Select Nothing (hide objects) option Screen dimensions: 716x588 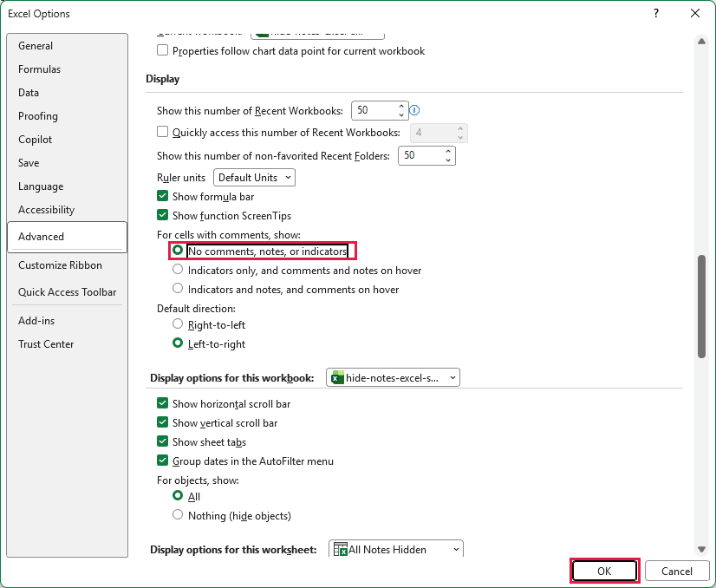[178, 515]
